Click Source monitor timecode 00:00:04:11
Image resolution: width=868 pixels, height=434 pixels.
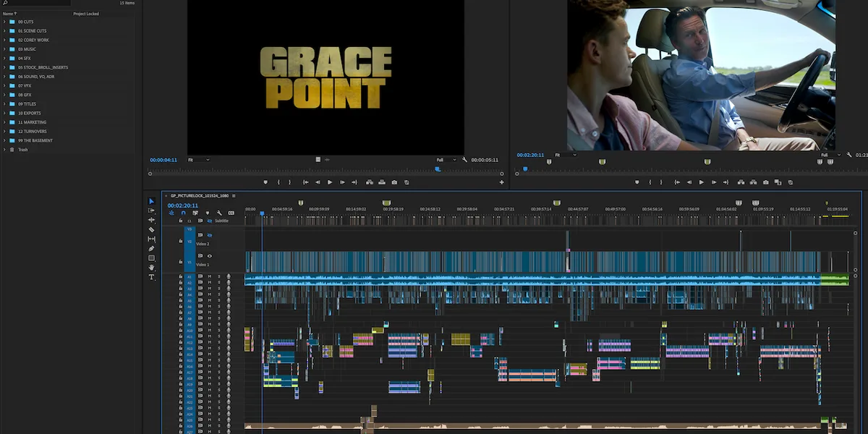coord(163,160)
